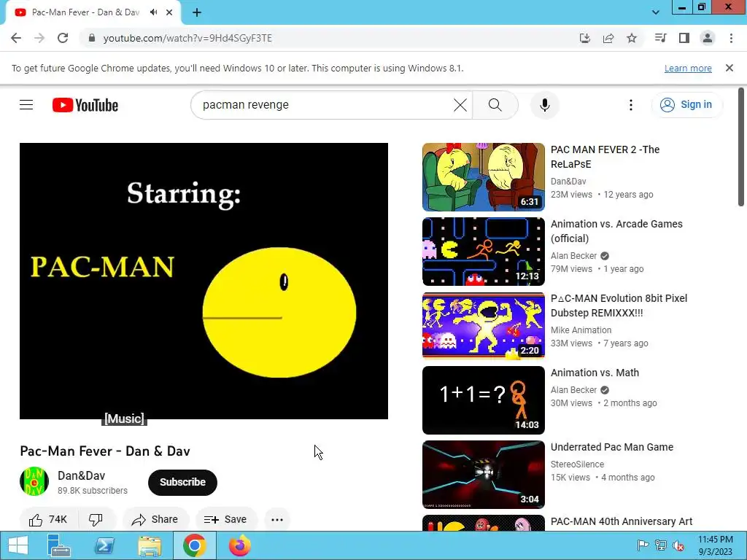
Task: Open YouTube settings three-dot menu
Action: coord(631,105)
